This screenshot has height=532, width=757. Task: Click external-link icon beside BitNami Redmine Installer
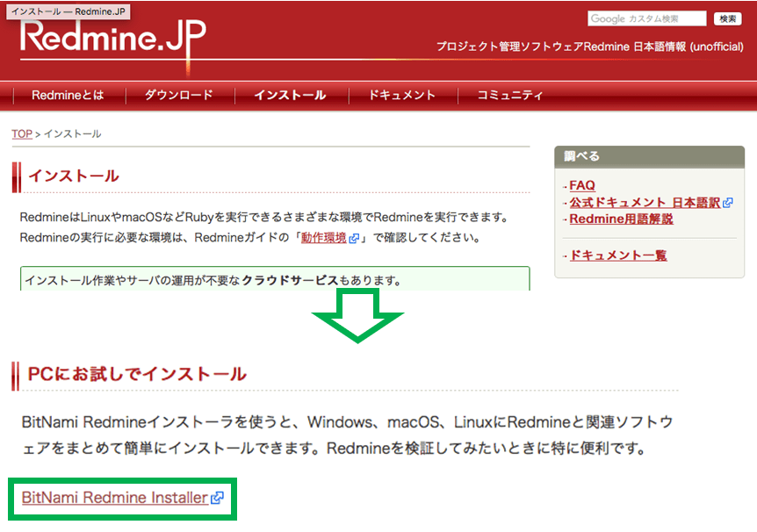[217, 498]
